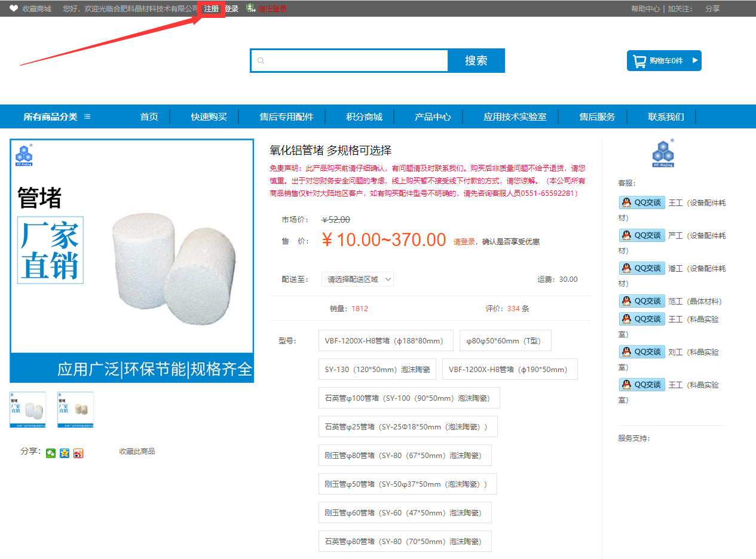Screen dimensions: 756x559
Task: Share to QZone with the star icon
Action: click(65, 453)
